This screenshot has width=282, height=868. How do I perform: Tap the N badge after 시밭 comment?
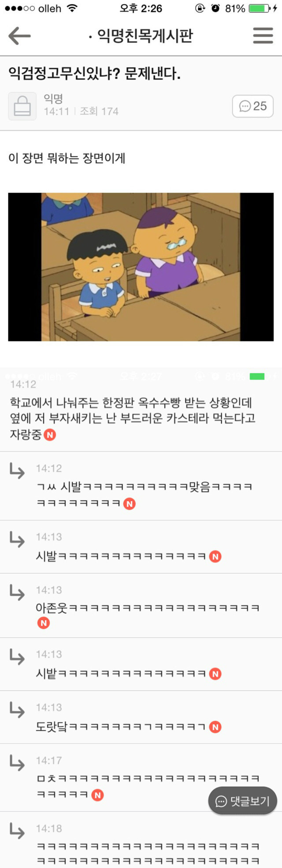click(x=215, y=674)
